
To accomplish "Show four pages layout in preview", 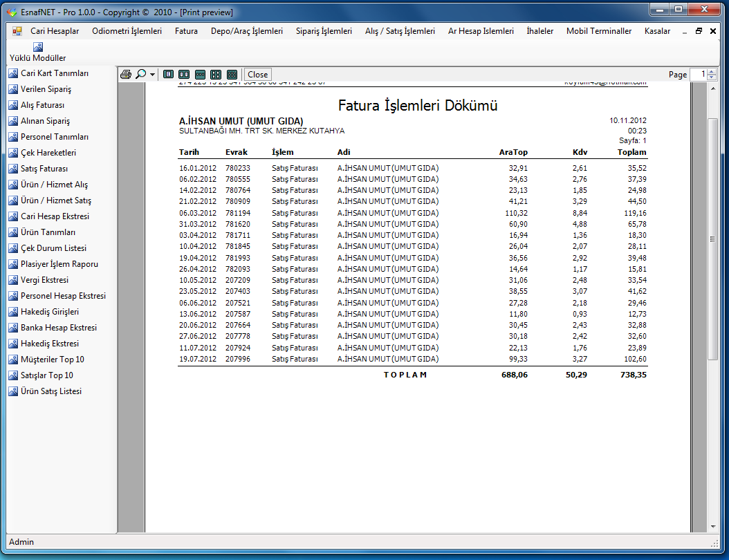I will (216, 75).
